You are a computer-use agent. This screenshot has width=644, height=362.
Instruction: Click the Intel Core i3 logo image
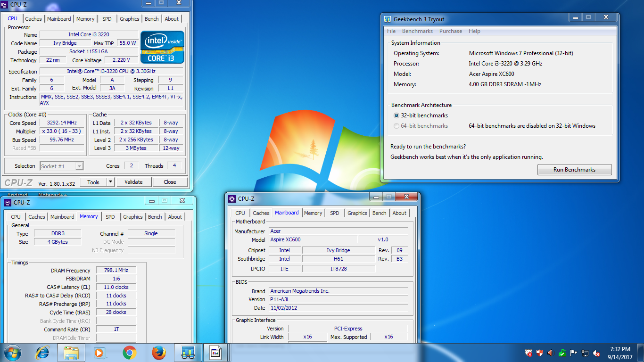point(162,47)
